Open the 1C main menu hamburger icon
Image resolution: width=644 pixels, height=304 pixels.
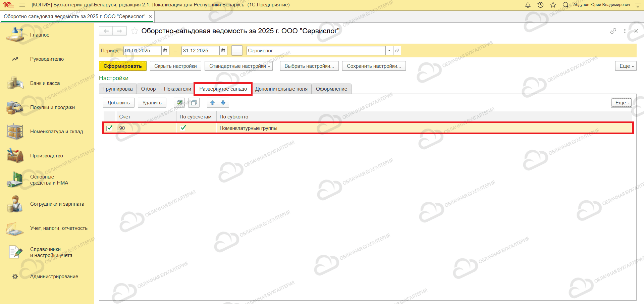coord(22,5)
